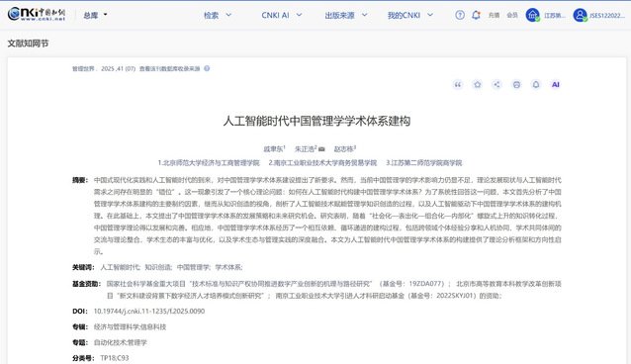Image resolution: width=631 pixels, height=364 pixels.
Task: Expand the chevron beside 我的CNKI
Action: click(x=430, y=15)
